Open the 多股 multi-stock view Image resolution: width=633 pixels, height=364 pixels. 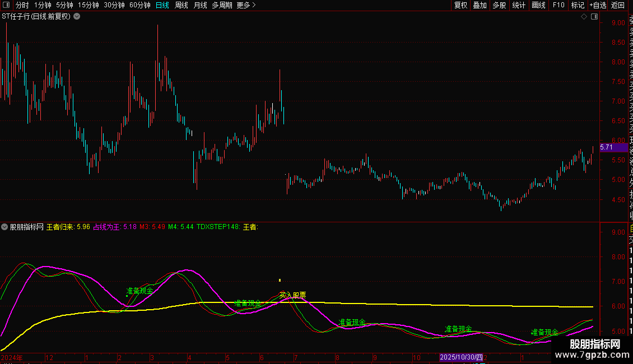click(x=499, y=5)
